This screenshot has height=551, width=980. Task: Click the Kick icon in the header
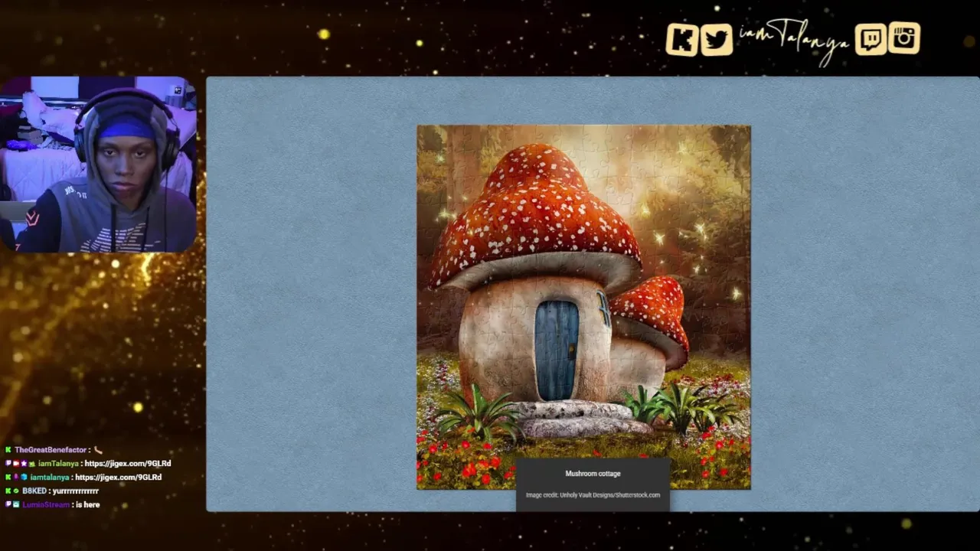point(682,40)
